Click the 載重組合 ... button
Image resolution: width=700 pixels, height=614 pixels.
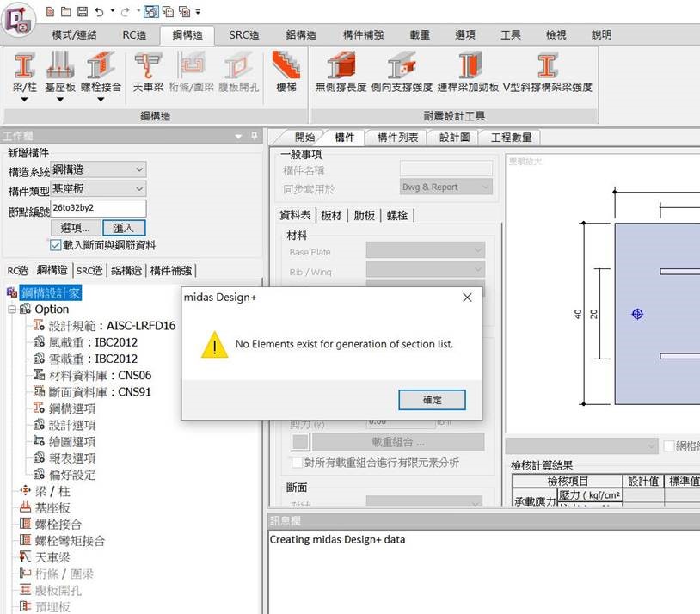click(x=398, y=443)
